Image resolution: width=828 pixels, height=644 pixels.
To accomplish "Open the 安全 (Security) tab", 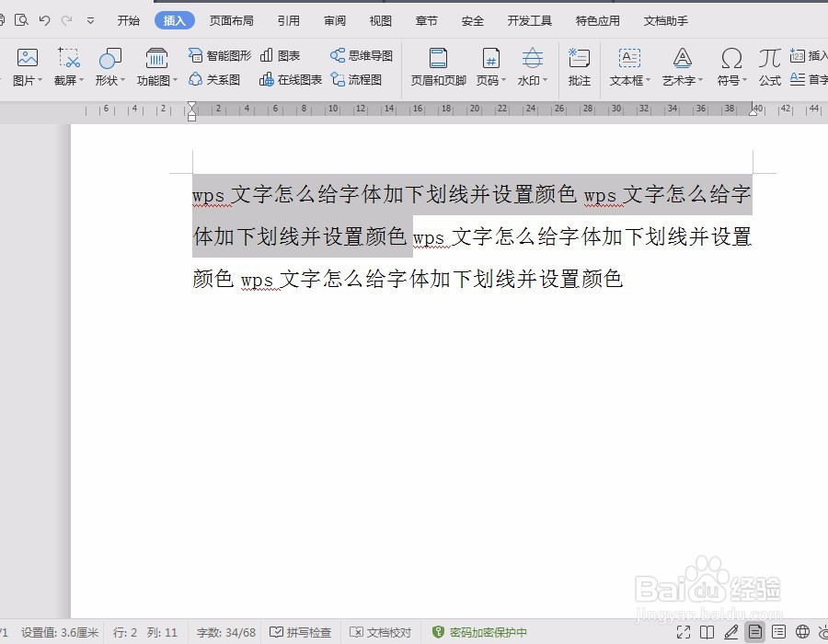I will tap(472, 20).
